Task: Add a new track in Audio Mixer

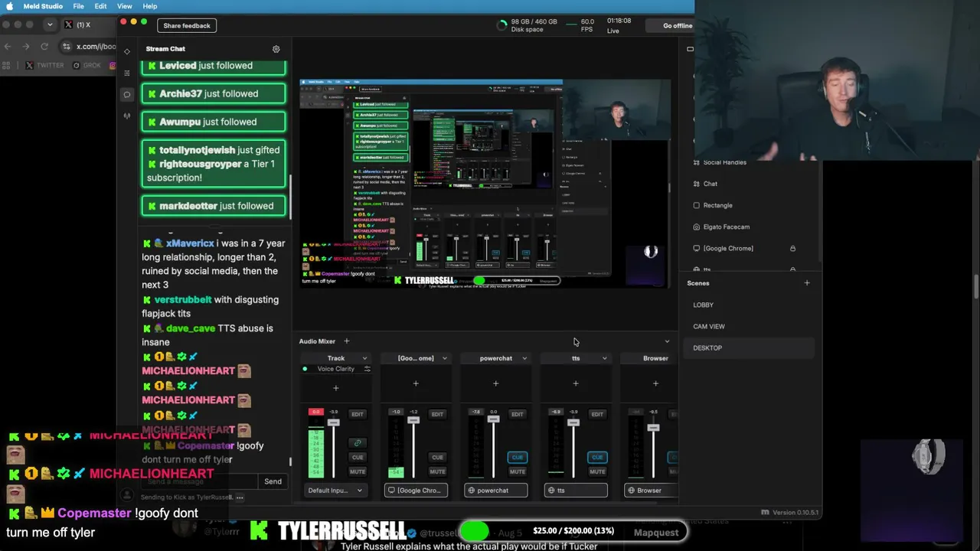Action: tap(346, 341)
